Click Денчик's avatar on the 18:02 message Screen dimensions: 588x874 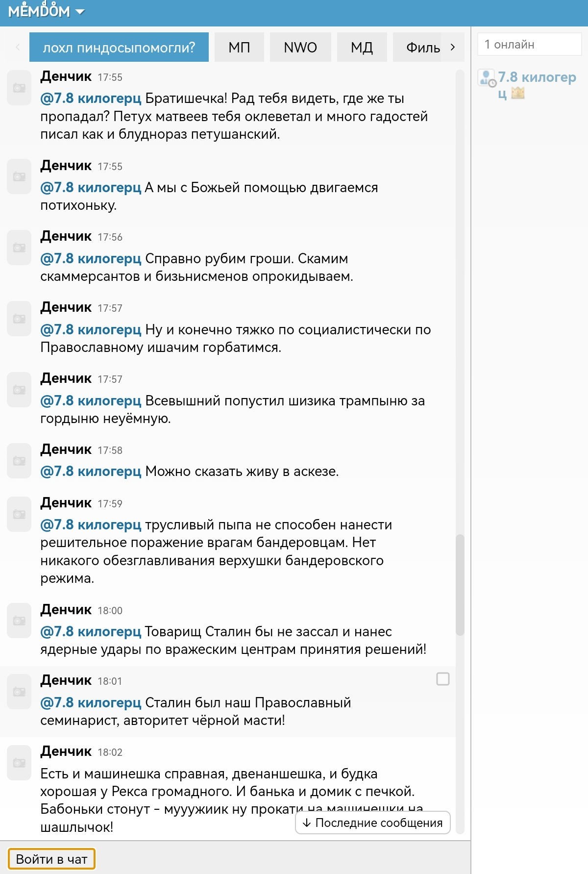click(19, 763)
